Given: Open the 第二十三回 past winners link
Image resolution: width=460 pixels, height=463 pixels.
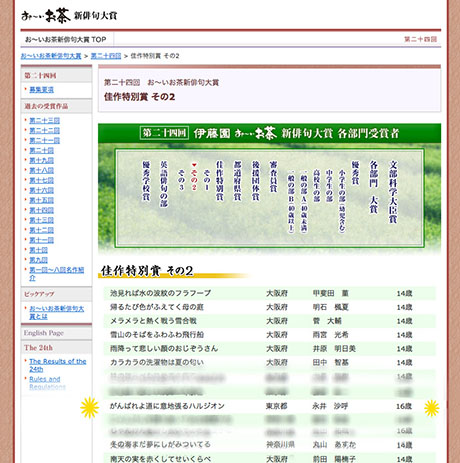Looking at the screenshot, I should (x=45, y=120).
